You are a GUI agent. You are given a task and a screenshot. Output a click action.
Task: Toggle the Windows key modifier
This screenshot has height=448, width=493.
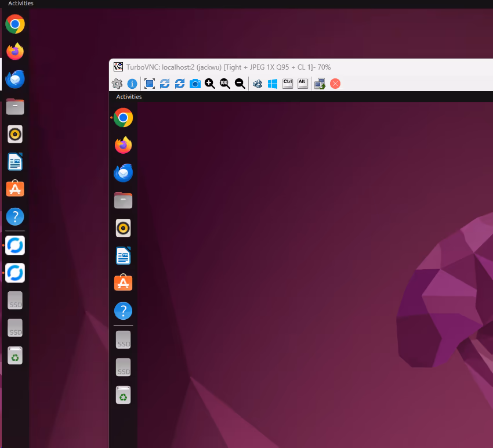(272, 84)
